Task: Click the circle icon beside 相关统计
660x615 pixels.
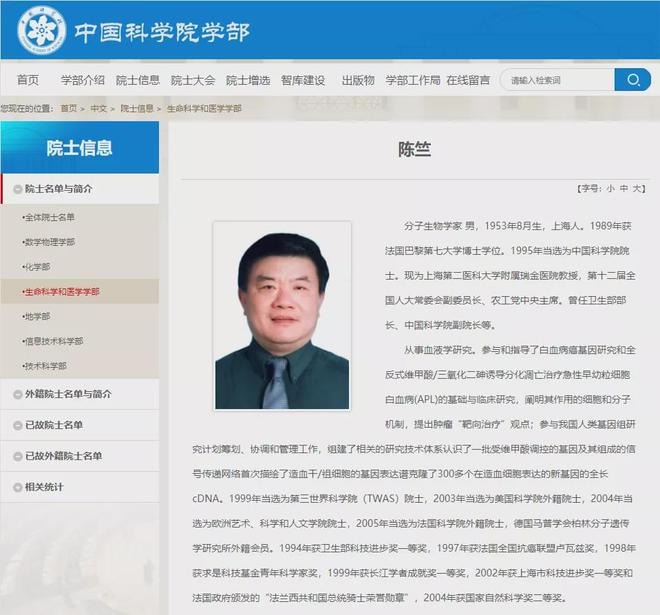Action: (18, 487)
